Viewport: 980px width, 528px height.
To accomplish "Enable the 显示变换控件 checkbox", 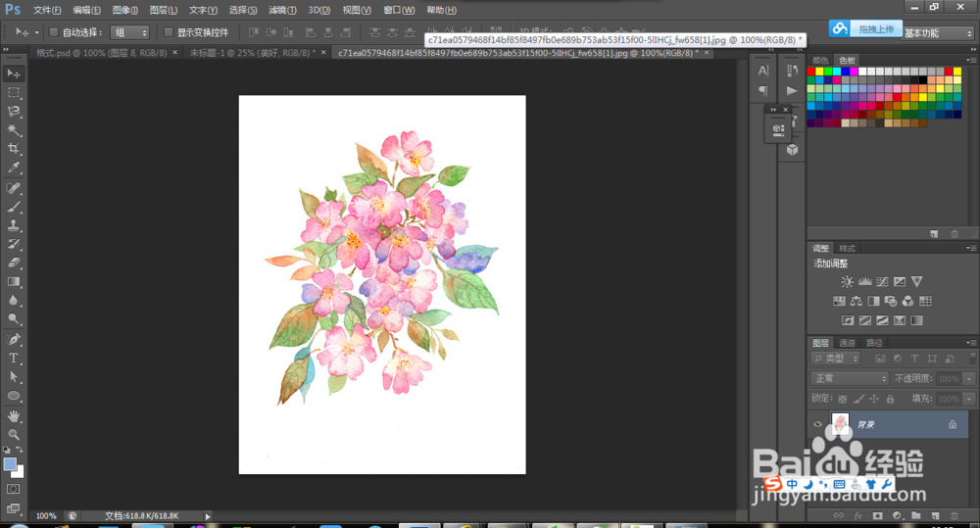I will tap(169, 32).
